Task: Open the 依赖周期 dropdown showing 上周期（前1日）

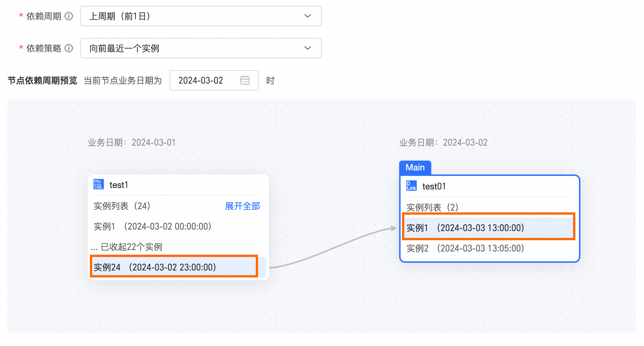Action: [201, 16]
